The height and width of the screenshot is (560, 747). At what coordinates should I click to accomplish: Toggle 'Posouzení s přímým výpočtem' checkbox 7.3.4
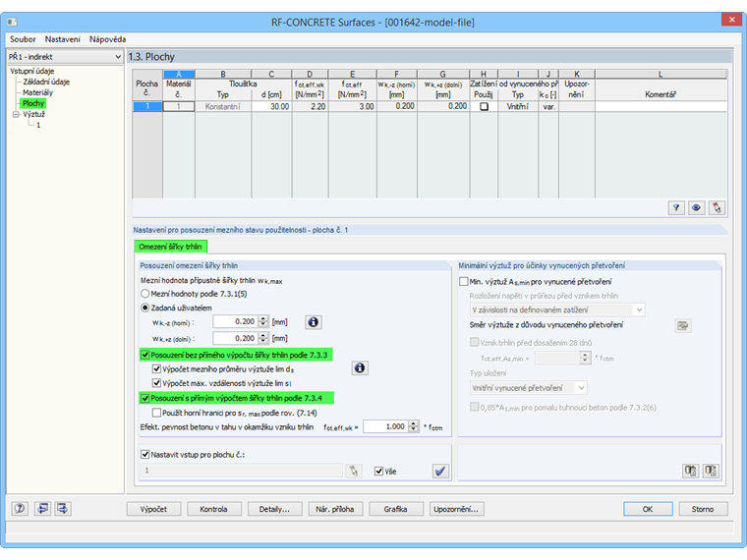(145, 398)
